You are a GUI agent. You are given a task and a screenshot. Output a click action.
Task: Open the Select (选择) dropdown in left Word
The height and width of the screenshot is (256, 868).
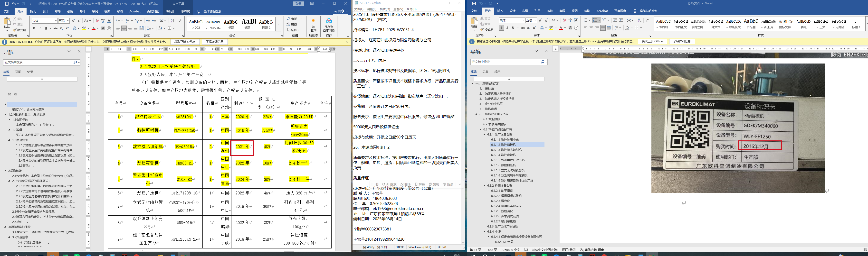[x=294, y=30]
